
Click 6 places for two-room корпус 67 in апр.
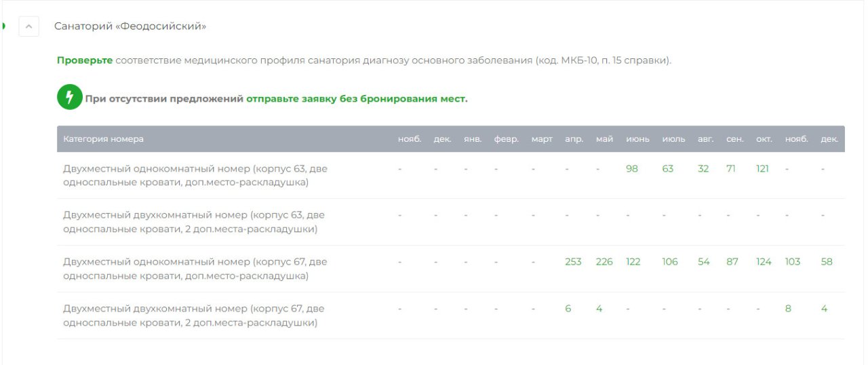click(x=568, y=309)
